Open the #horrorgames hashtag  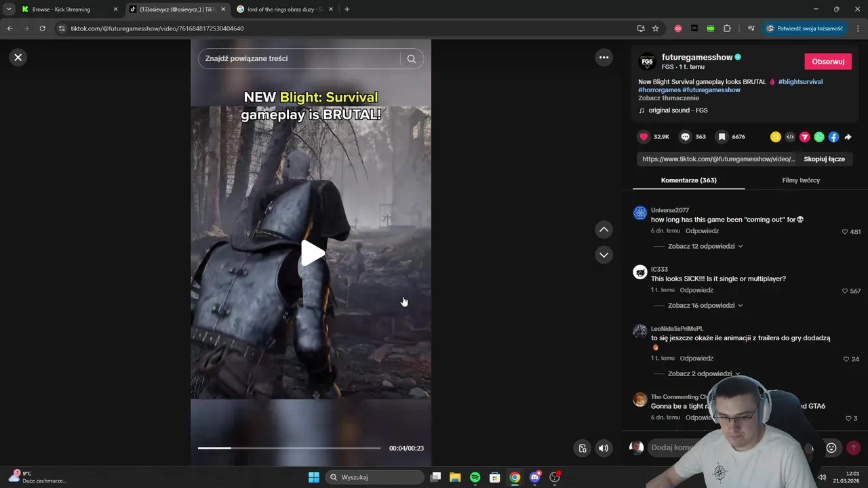[659, 90]
